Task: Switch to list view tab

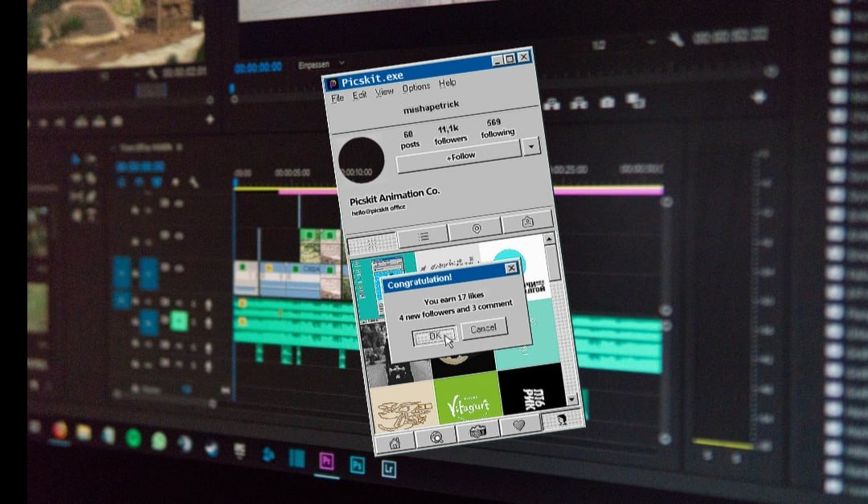Action: coord(423,236)
